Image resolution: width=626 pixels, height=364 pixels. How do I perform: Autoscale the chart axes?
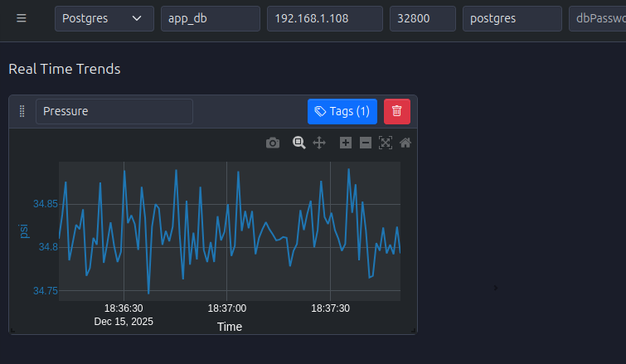pyautogui.click(x=386, y=143)
